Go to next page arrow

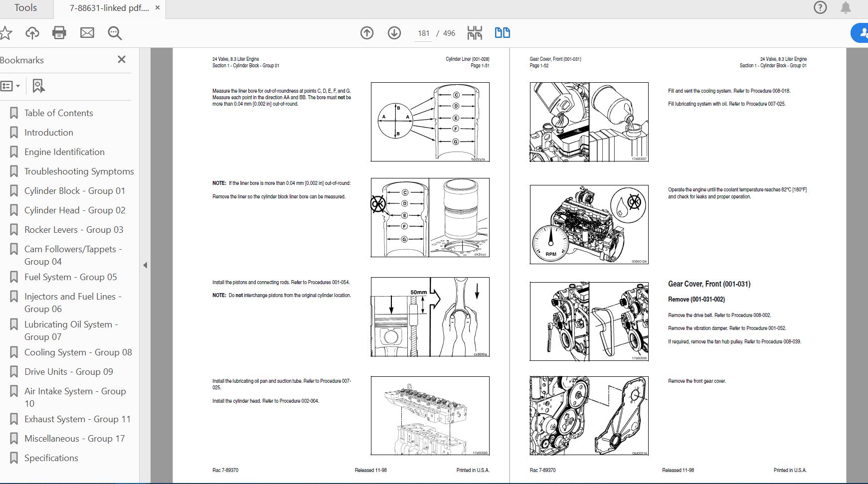coord(394,33)
